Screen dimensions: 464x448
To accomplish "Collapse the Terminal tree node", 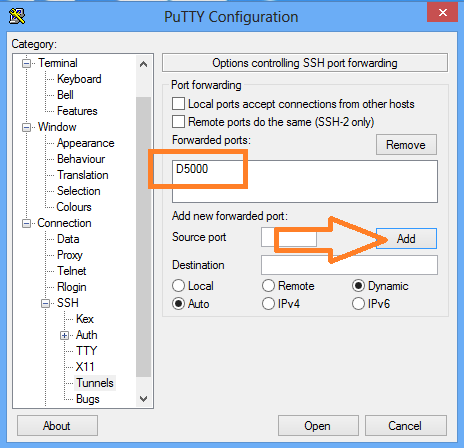I will click(26, 63).
